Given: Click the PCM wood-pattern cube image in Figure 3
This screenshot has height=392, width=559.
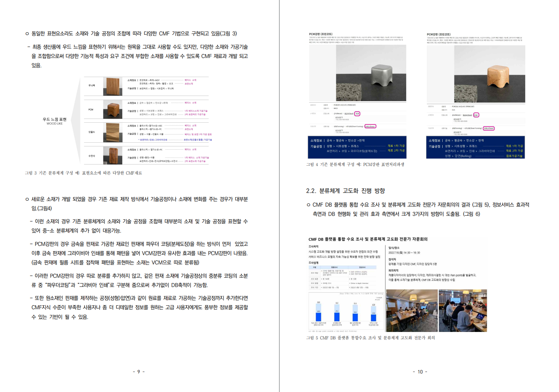Looking at the screenshot, I should (x=113, y=110).
